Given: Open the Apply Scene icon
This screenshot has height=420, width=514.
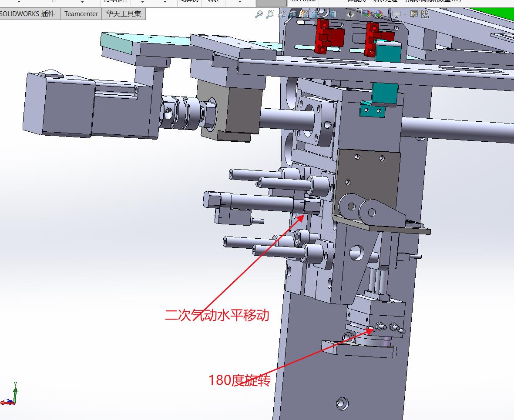Looking at the screenshot, I should click(x=379, y=15).
